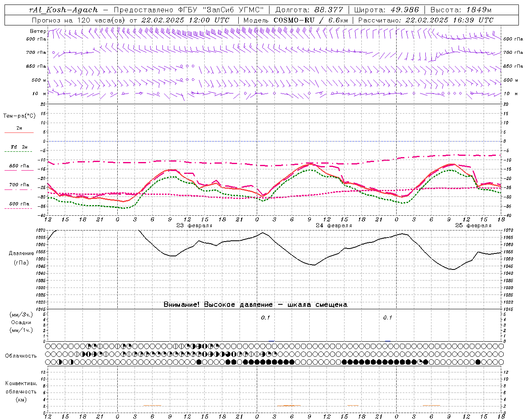
Task: Click the 500 м wind row label on left
Action: click(x=39, y=80)
